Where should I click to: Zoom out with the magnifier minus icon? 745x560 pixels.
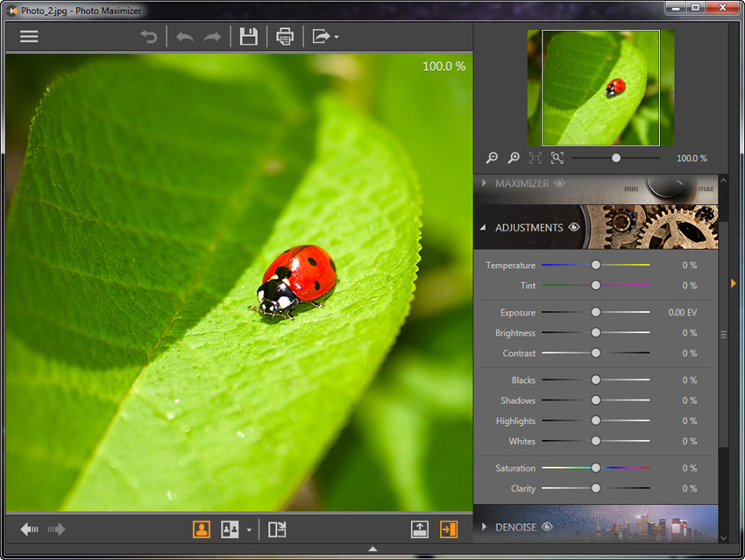[492, 158]
